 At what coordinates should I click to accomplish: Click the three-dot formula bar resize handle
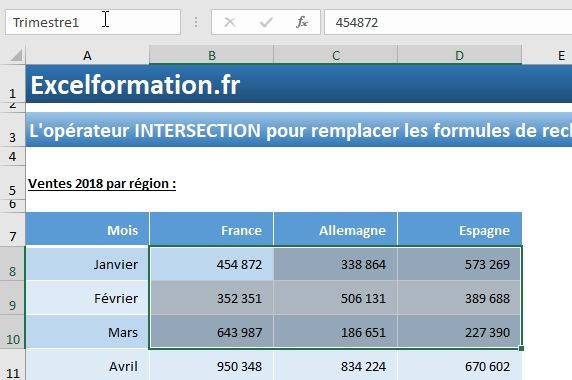(196, 22)
